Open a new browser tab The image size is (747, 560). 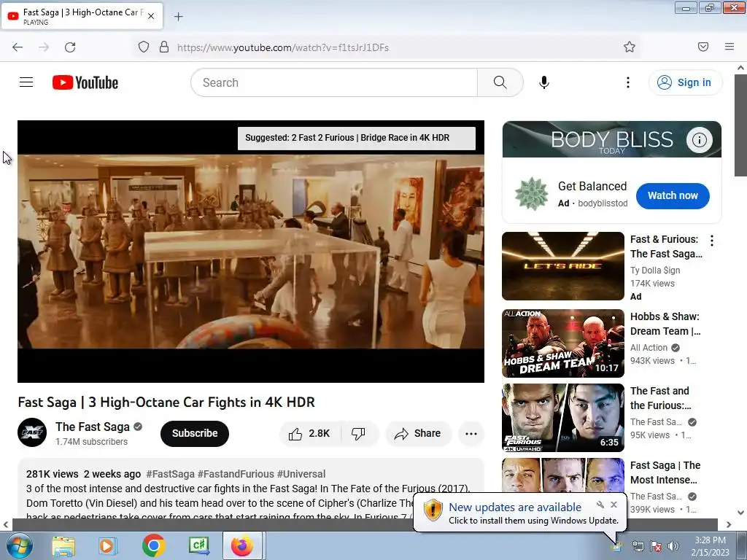click(178, 17)
